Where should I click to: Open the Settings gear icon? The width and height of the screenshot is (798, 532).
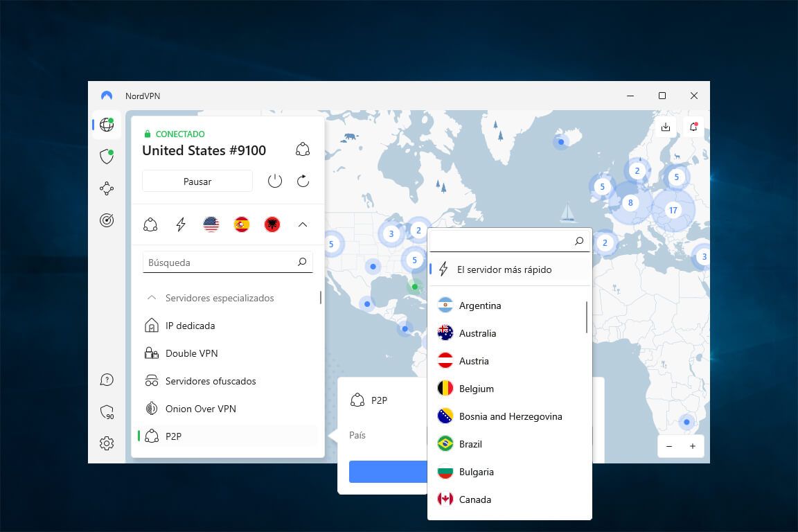click(107, 443)
